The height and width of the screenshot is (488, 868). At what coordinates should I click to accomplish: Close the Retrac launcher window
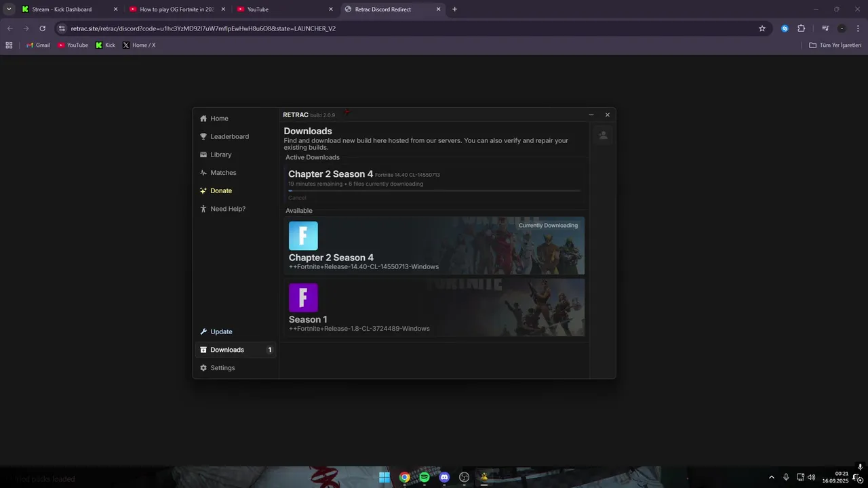point(608,115)
